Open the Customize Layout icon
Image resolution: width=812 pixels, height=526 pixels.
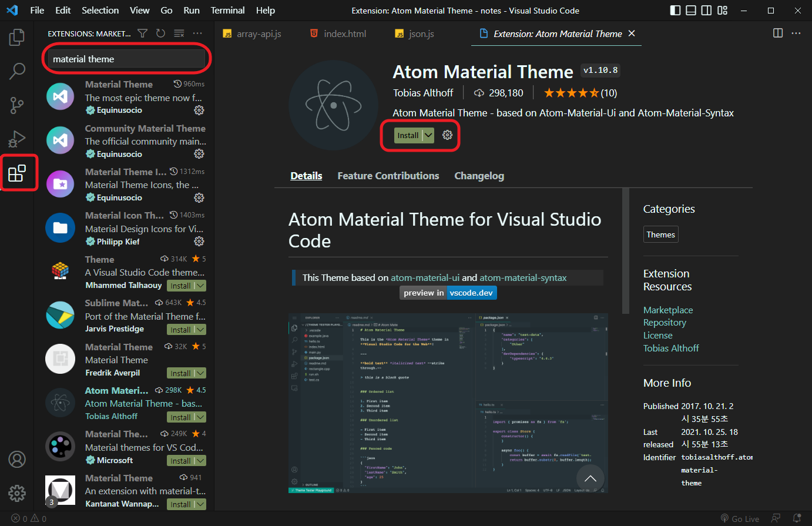723,11
